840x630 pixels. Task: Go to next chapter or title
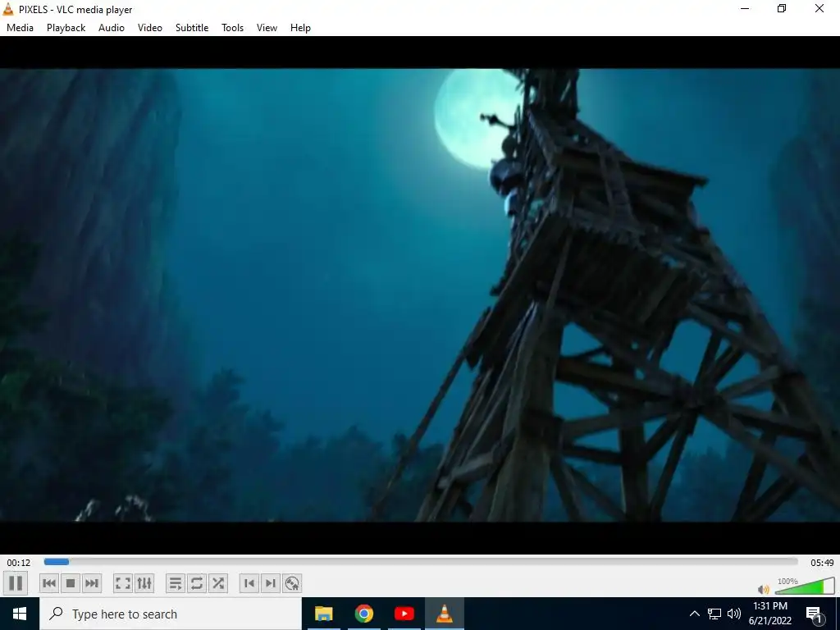click(271, 583)
